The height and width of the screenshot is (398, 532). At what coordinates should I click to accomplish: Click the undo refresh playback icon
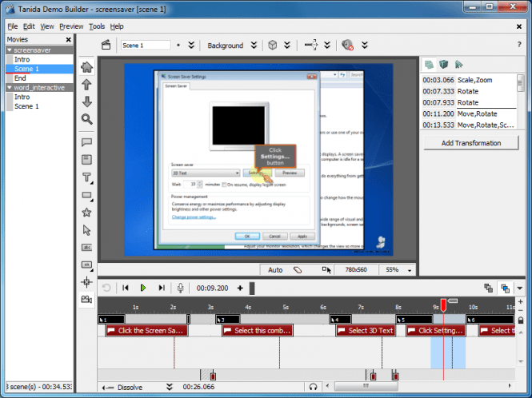tap(106, 288)
